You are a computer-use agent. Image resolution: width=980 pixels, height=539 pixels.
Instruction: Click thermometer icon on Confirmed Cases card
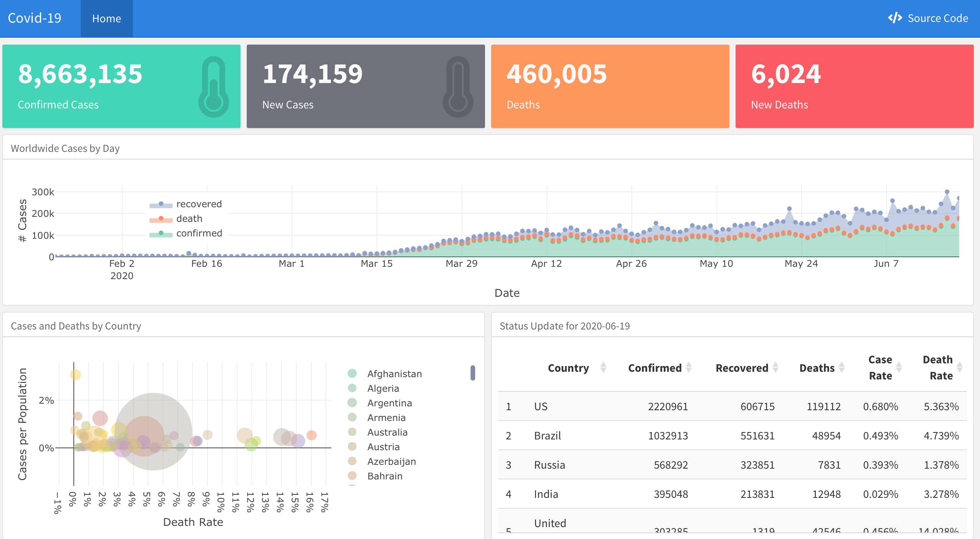pyautogui.click(x=213, y=87)
